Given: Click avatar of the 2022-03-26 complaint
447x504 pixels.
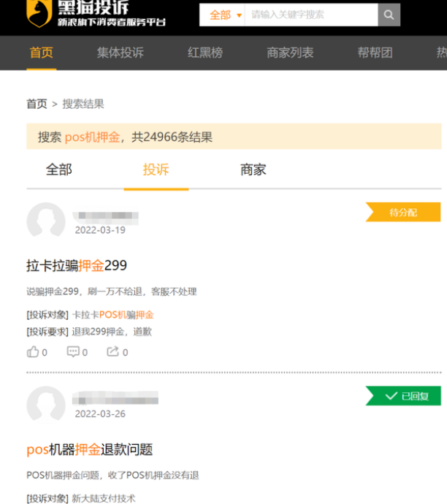Looking at the screenshot, I should pyautogui.click(x=46, y=405).
